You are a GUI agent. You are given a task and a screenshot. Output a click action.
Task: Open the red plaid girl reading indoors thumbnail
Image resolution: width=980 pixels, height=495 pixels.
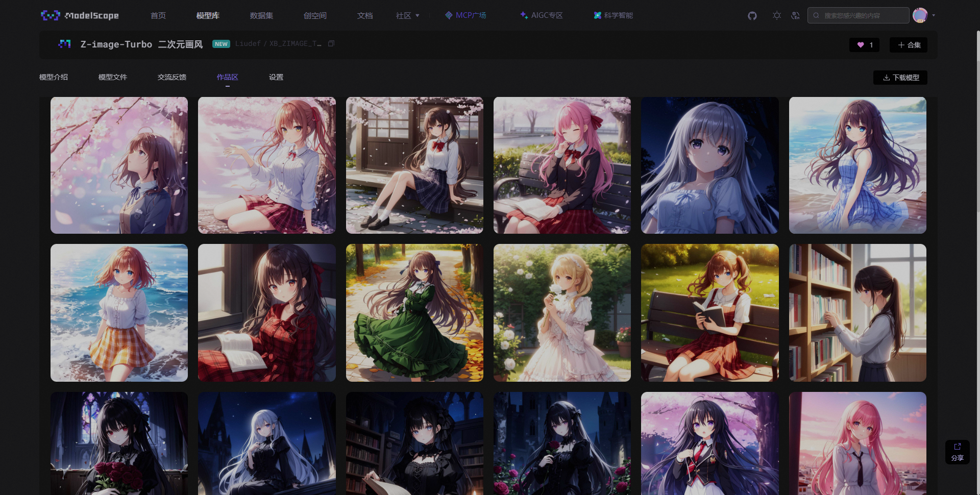pos(267,313)
